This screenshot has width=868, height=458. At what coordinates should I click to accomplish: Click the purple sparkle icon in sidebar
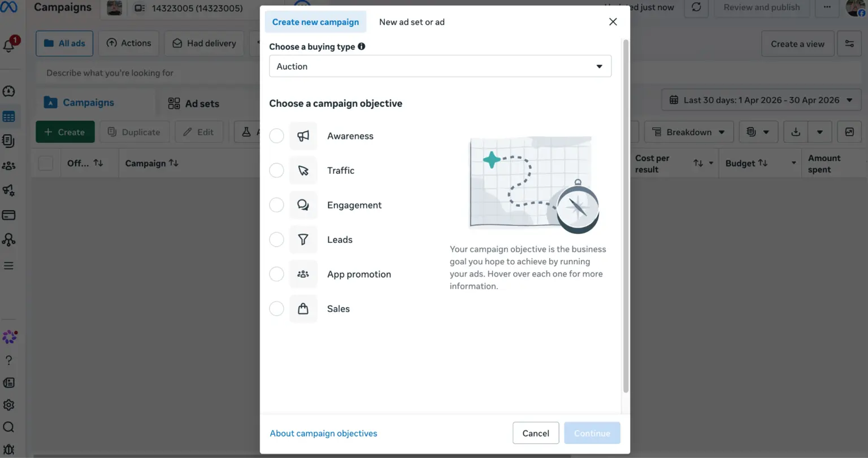point(10,337)
